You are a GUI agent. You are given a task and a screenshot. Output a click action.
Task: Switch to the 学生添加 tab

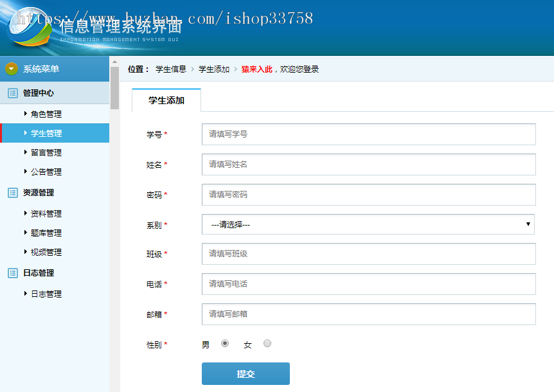tap(166, 100)
